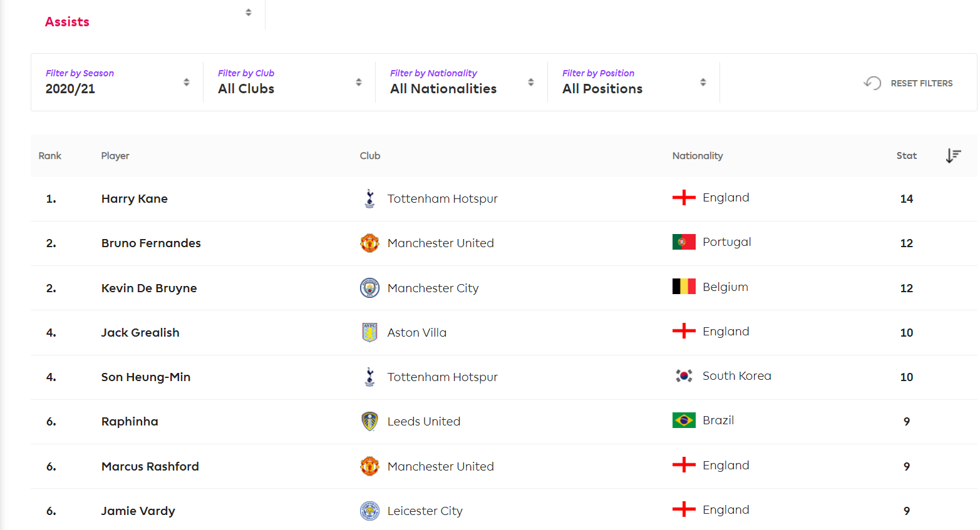
Task: Click the Tottenham Hotspur crest beside Harry Kane
Action: coord(369,198)
